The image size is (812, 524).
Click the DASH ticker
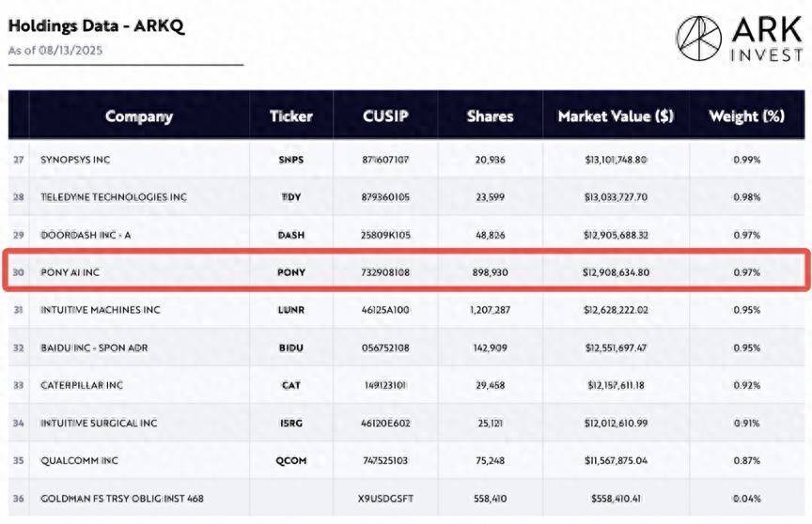tap(291, 235)
